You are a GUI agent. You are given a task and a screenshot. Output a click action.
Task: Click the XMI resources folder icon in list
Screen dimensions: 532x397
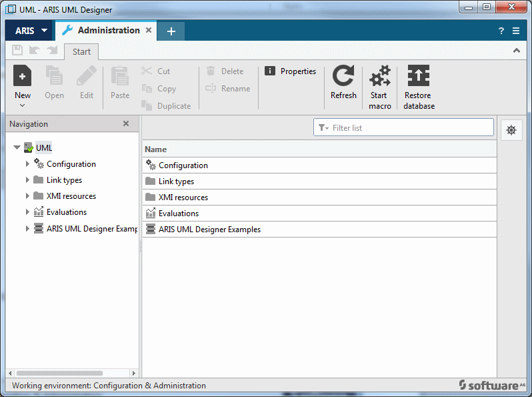pyautogui.click(x=150, y=197)
